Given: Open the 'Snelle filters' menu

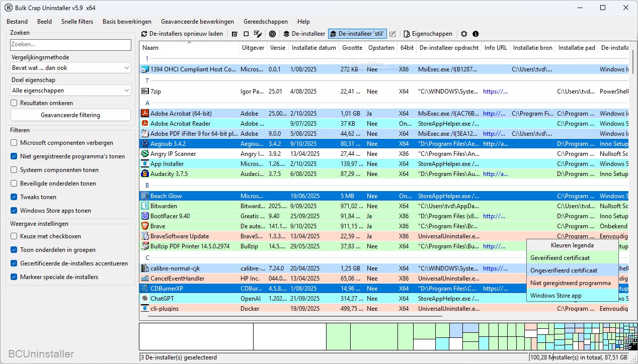Looking at the screenshot, I should coord(77,22).
